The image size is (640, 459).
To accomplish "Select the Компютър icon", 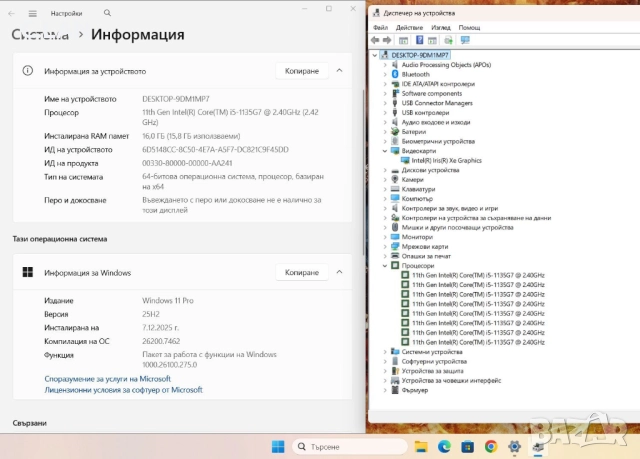I will click(x=395, y=199).
